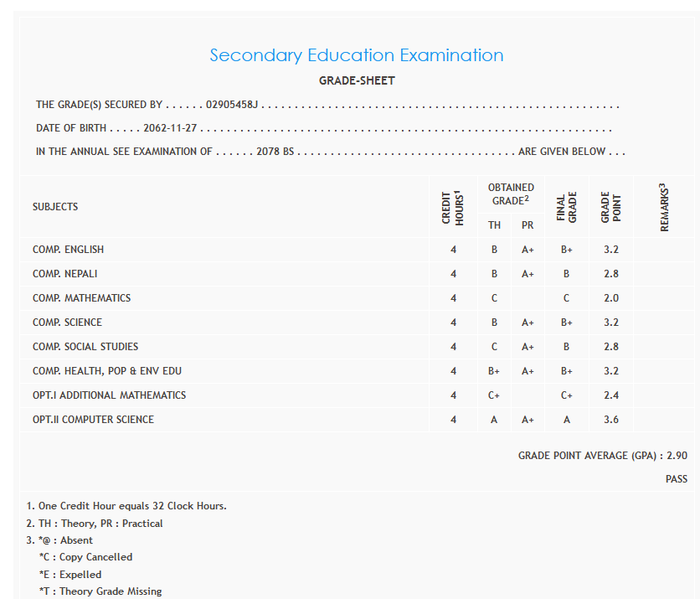Click the GRADE POINT column header
Image resolution: width=700 pixels, height=599 pixels.
[x=611, y=208]
